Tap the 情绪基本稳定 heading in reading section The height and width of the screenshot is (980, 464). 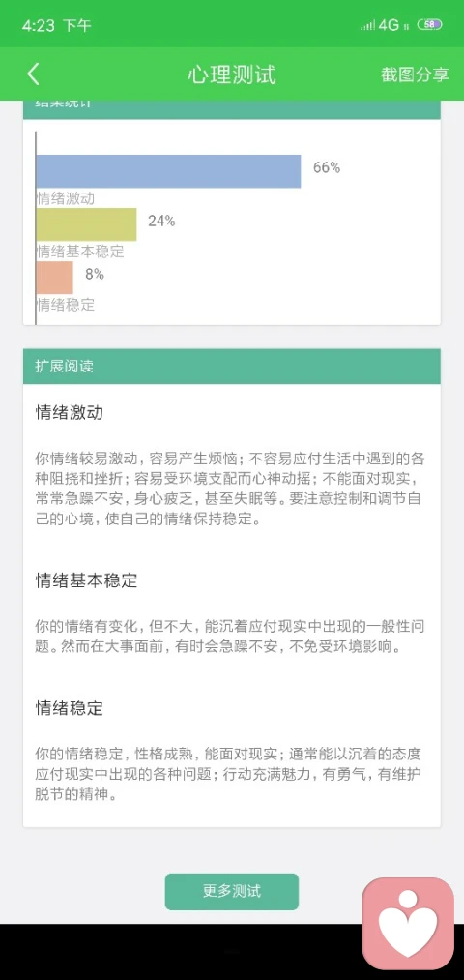click(86, 580)
